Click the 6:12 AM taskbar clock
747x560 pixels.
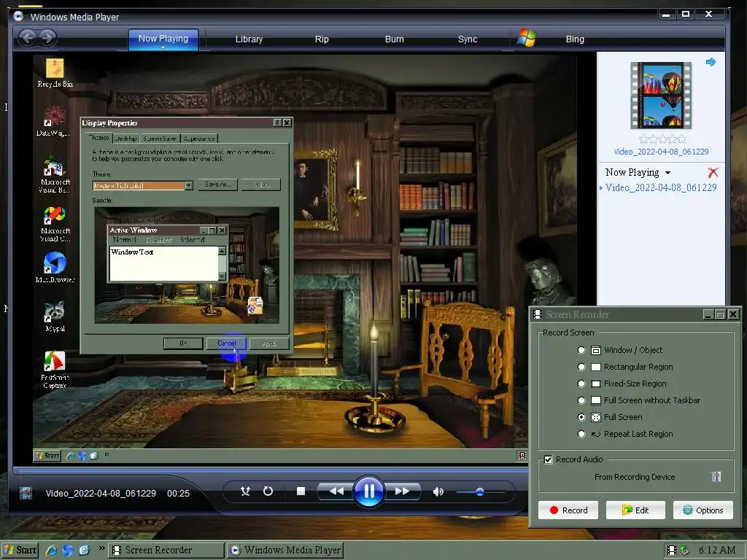coord(717,550)
